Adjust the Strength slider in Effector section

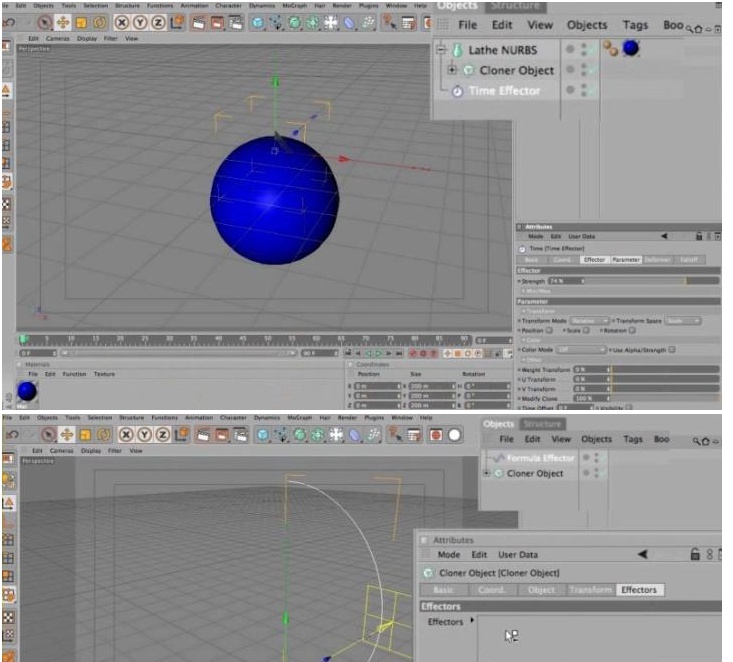[x=651, y=281]
